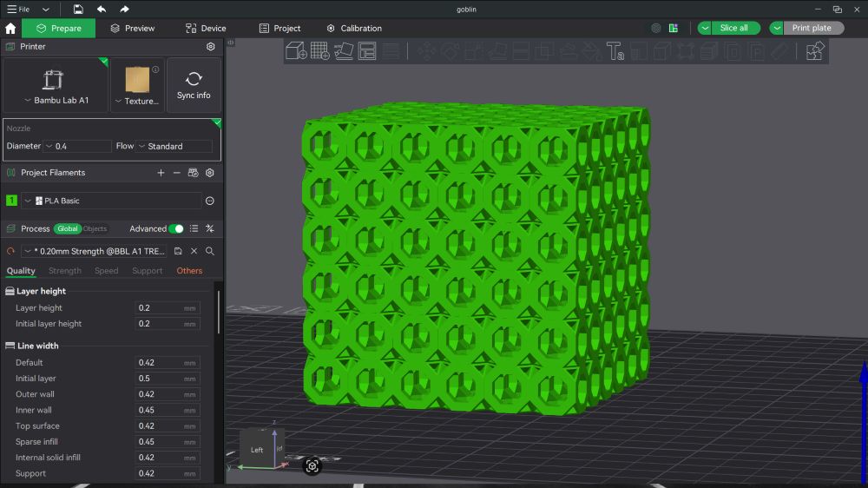Click the Sparse infill width field
868x488 pixels.
(x=168, y=441)
